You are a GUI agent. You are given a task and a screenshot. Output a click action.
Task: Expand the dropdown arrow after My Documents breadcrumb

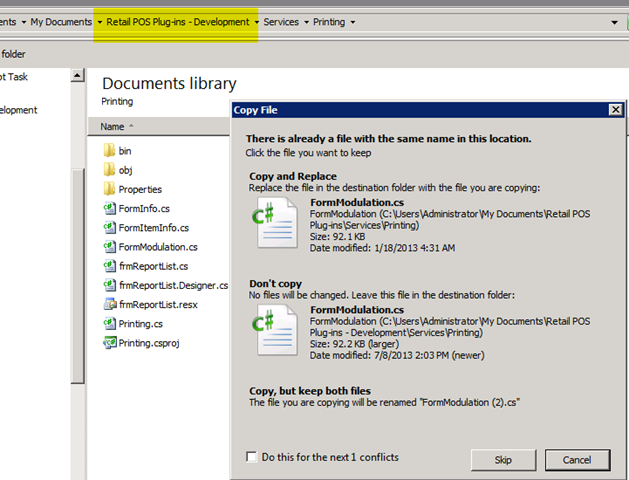[x=99, y=21]
